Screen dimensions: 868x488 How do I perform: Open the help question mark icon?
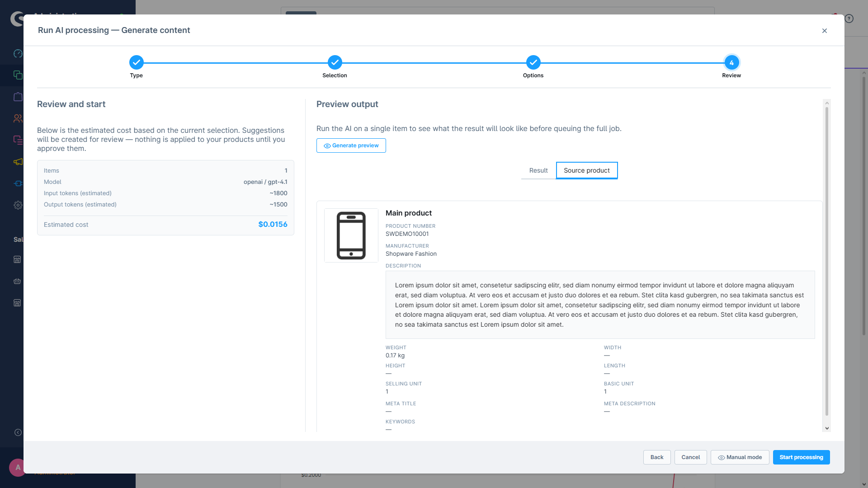point(849,19)
